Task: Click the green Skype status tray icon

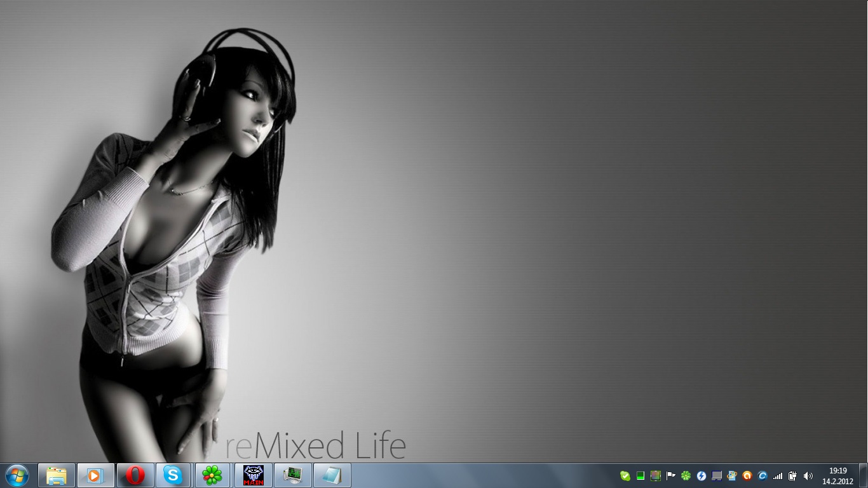Action: 625,476
